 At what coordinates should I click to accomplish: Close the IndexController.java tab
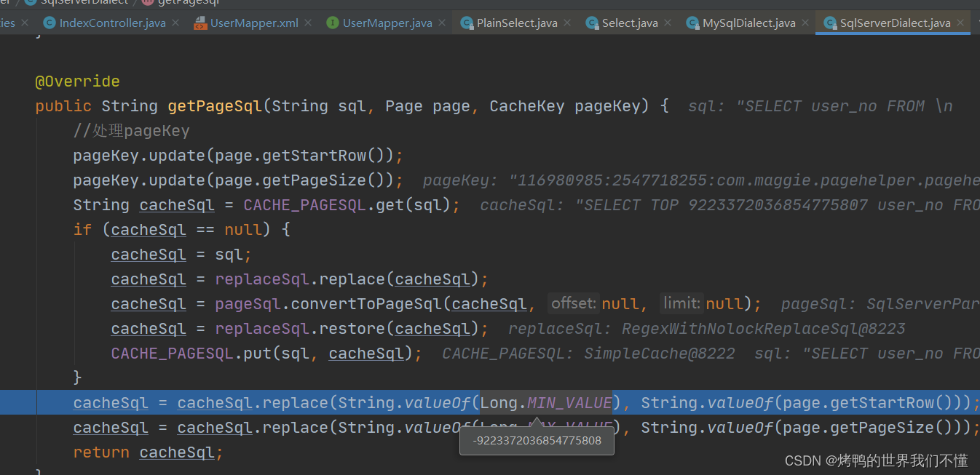point(176,23)
